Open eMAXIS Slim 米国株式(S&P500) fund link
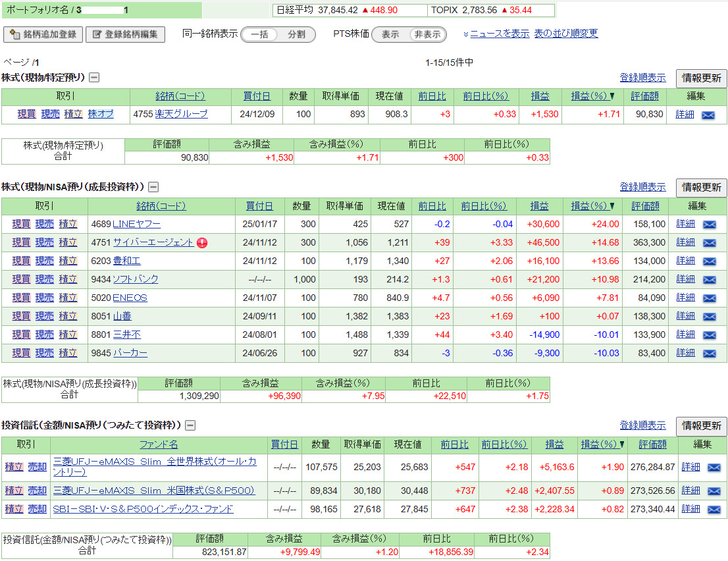Viewport: 728px width, 561px height. [153, 491]
